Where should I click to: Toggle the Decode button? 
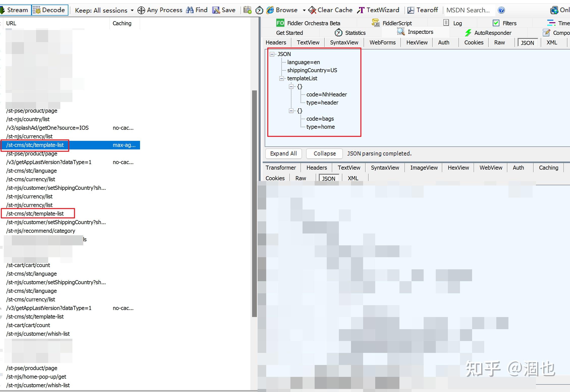[50, 10]
